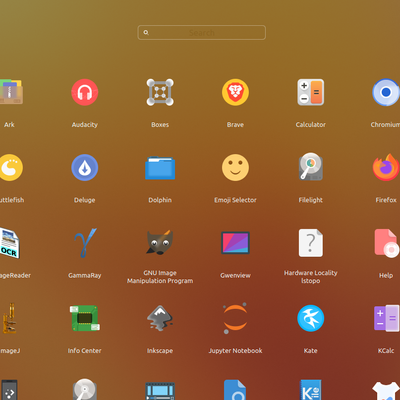Click the magnifying glass in search bar
This screenshot has width=400, height=400.
click(146, 32)
